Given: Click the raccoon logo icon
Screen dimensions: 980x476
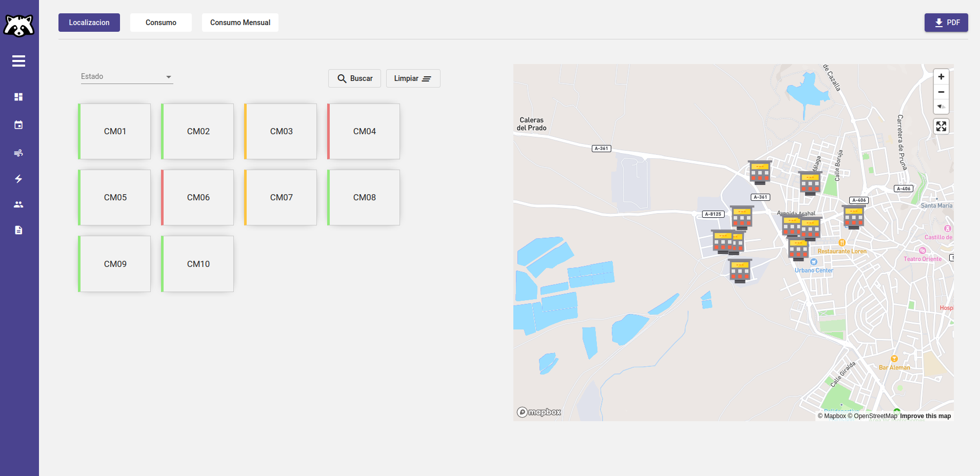Looking at the screenshot, I should (x=19, y=25).
